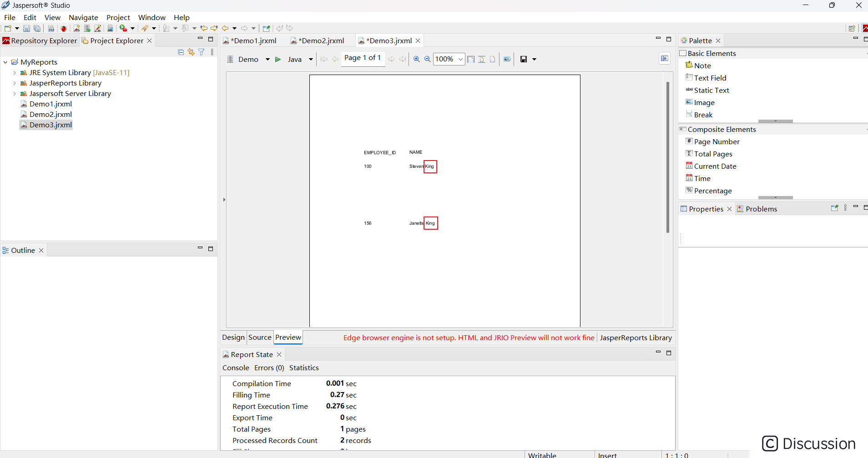
Task: Open the export save dropdown arrow
Action: pos(535,59)
